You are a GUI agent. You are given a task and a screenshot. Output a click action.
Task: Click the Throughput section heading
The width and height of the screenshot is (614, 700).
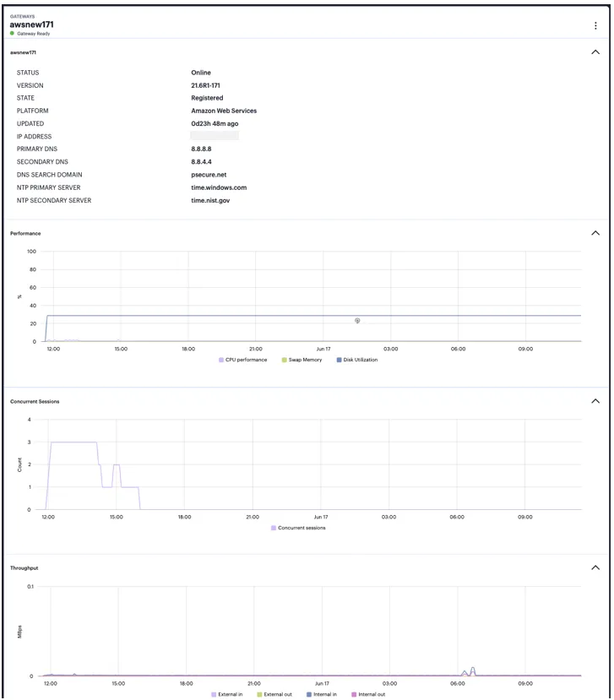pyautogui.click(x=24, y=568)
